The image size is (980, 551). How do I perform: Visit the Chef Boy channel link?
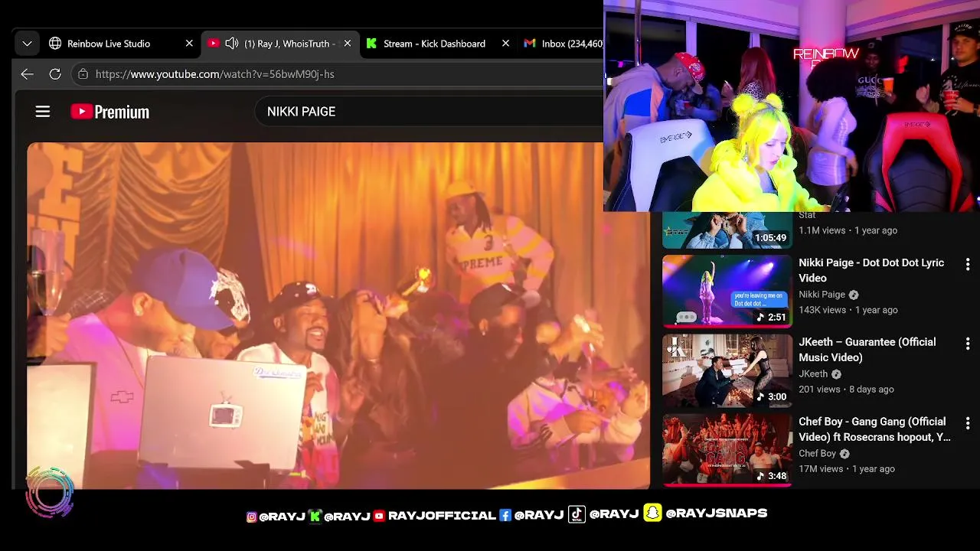(817, 454)
